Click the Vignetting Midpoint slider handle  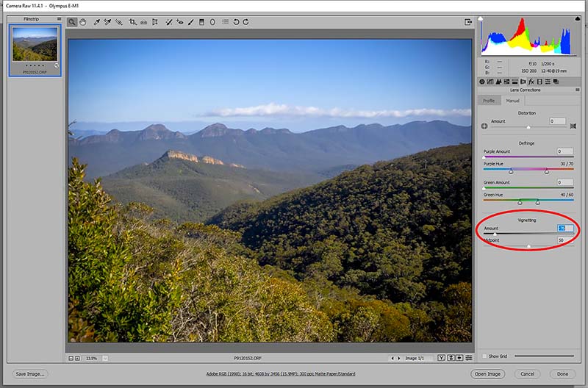pos(528,246)
